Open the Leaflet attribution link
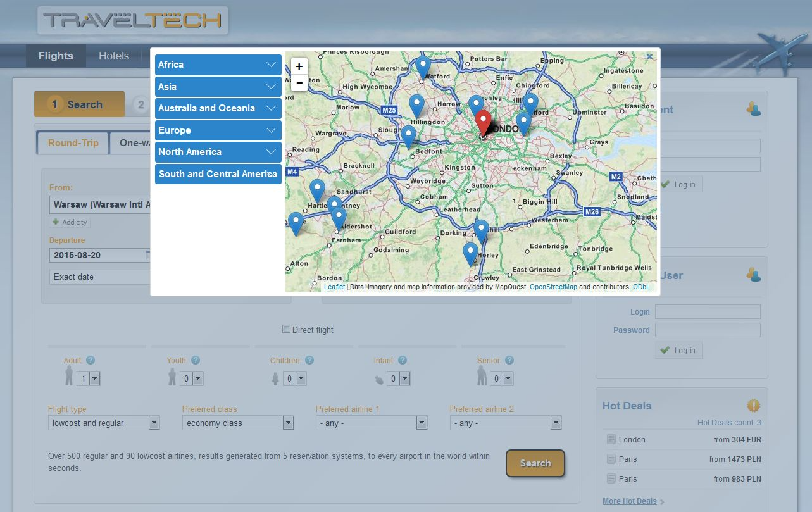Screen dimensions: 812x512 click(334, 287)
